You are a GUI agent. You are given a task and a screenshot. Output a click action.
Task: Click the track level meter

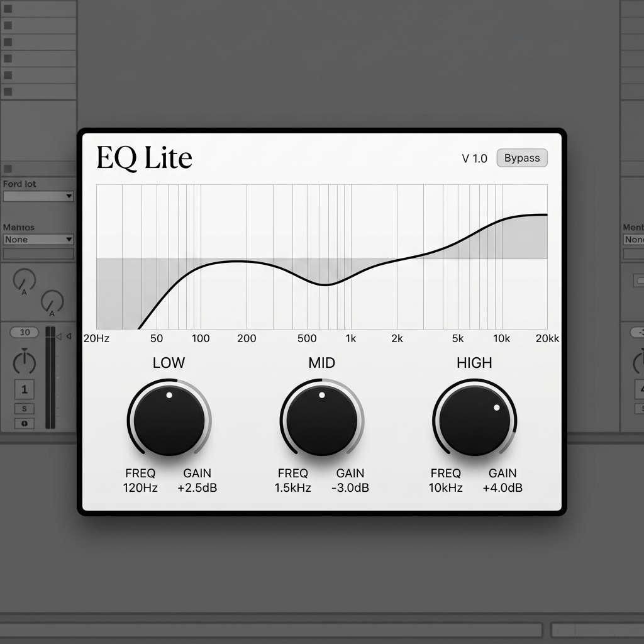click(x=50, y=377)
